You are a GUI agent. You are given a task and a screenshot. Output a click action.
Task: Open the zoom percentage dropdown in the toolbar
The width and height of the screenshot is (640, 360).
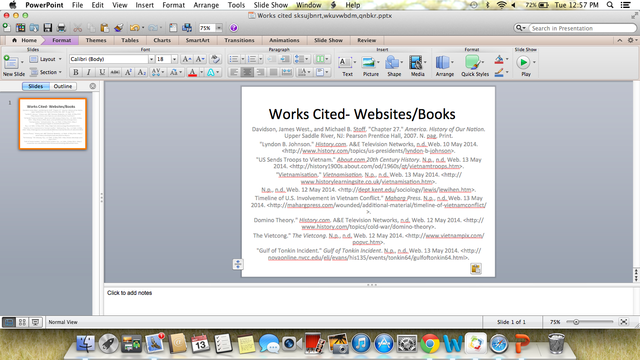point(219,28)
